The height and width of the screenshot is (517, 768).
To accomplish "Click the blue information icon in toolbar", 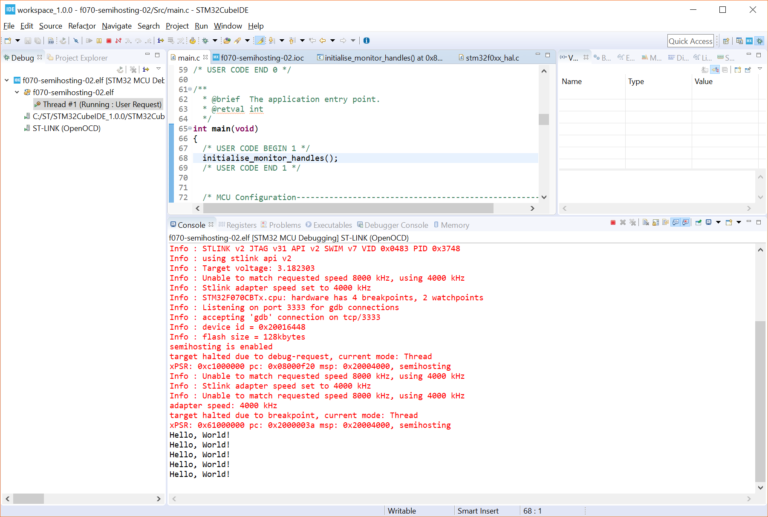I will point(366,41).
